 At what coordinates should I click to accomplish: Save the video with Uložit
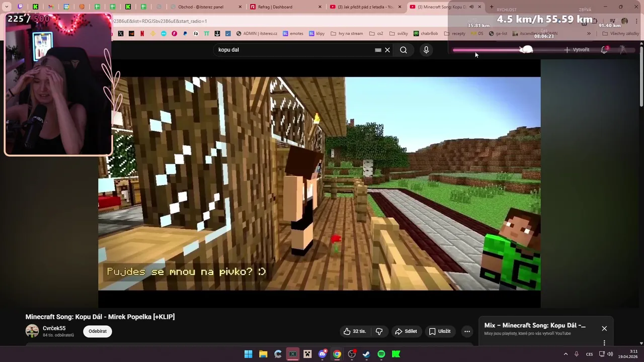pos(440,331)
